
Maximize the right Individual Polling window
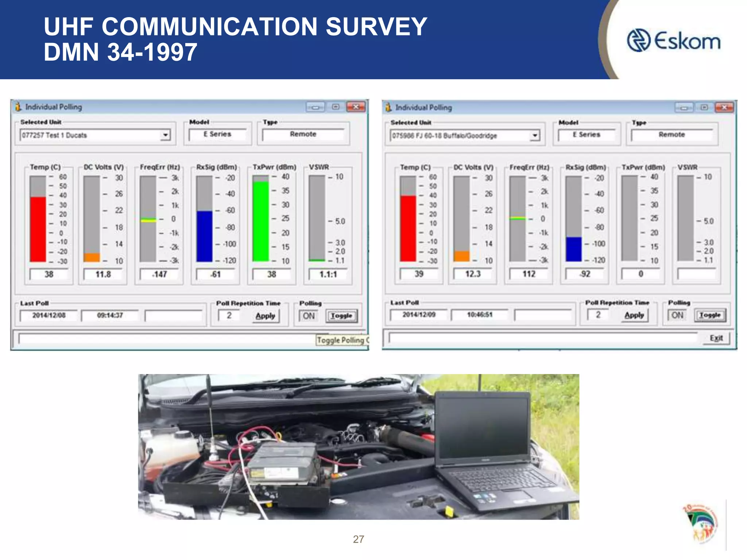(704, 107)
